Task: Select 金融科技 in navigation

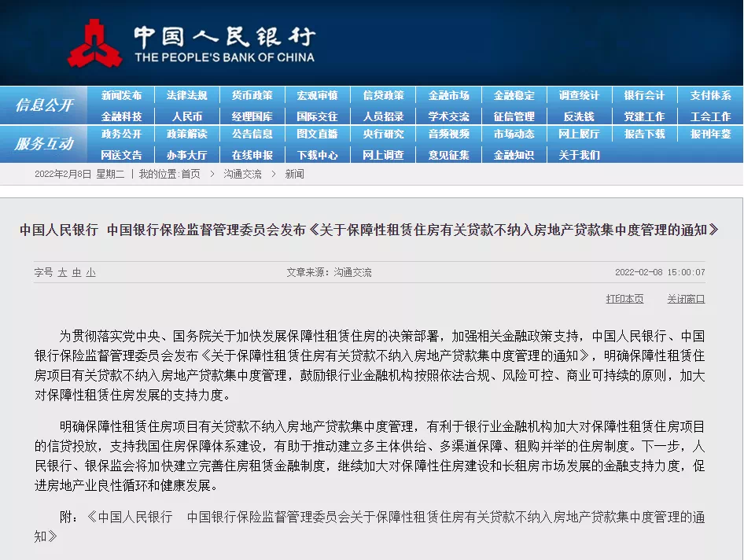Action: [121, 116]
